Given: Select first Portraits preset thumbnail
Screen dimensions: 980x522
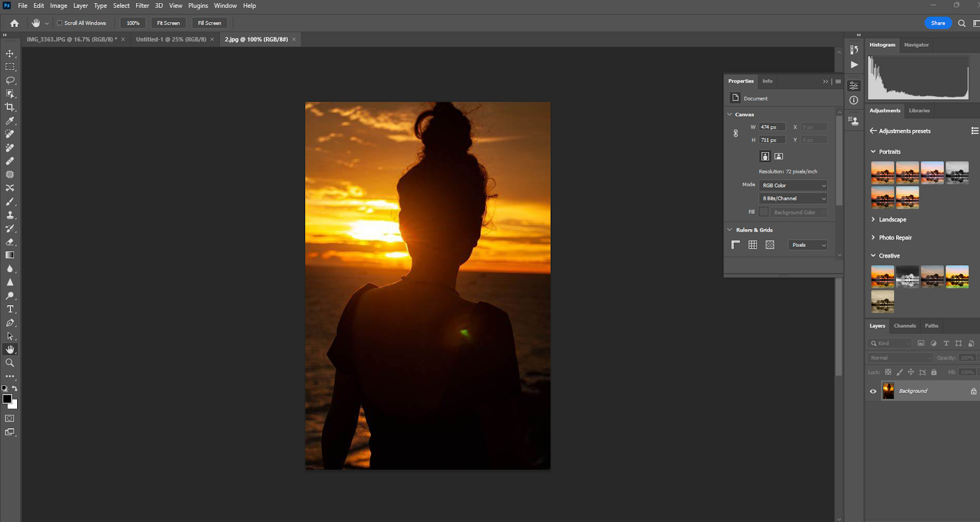Looking at the screenshot, I should [883, 173].
